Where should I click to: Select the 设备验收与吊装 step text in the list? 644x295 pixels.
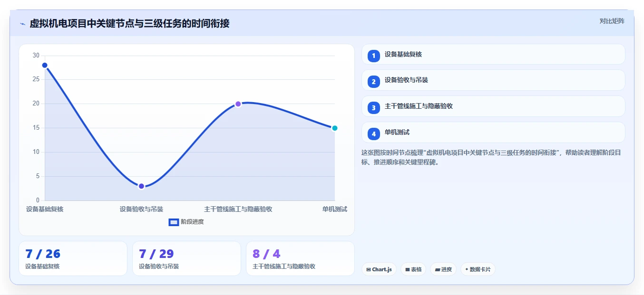[x=406, y=80]
